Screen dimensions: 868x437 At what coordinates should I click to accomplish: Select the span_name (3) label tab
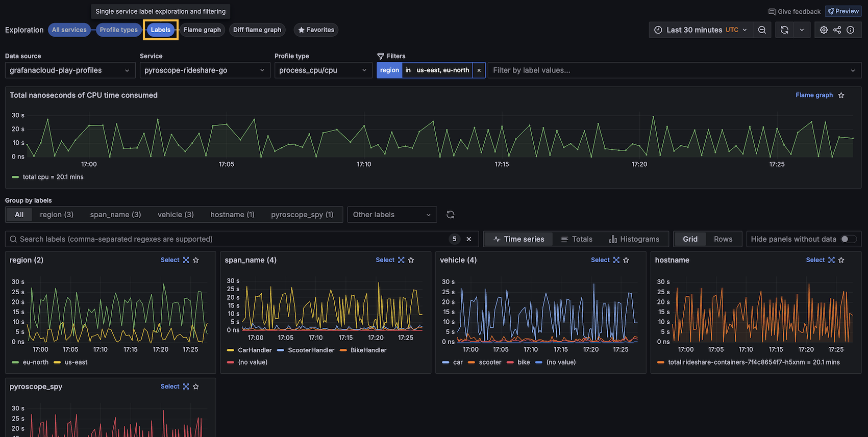point(115,215)
